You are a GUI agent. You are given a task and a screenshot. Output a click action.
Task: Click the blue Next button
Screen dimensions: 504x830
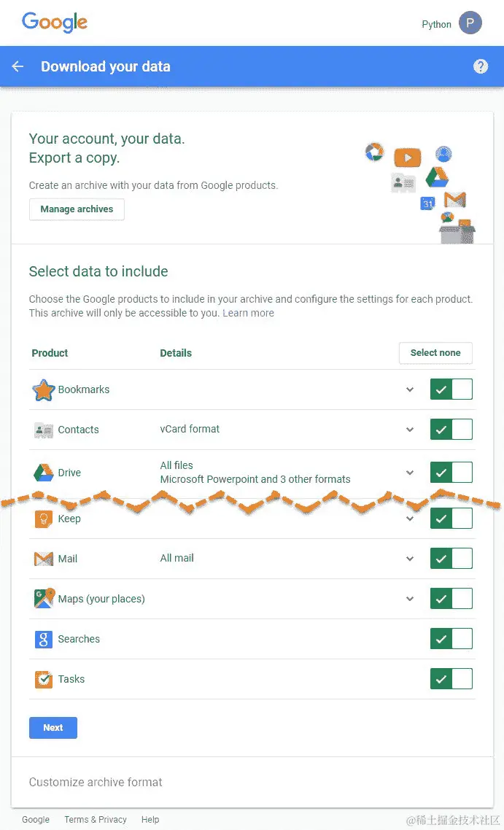53,728
